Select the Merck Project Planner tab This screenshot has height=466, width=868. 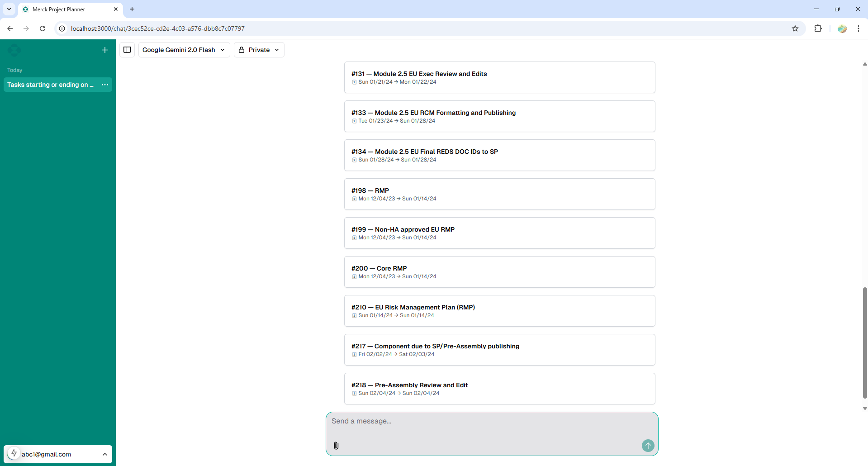click(x=68, y=9)
